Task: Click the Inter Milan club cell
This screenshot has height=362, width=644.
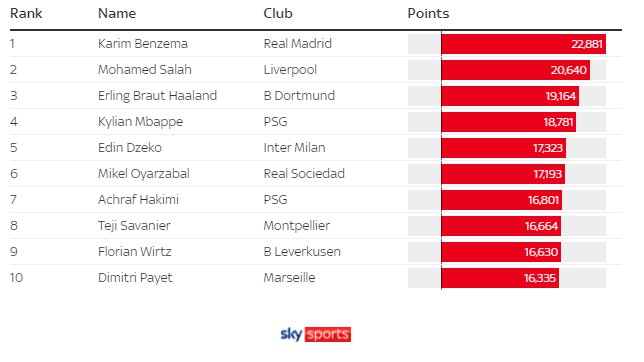Action: (x=294, y=148)
